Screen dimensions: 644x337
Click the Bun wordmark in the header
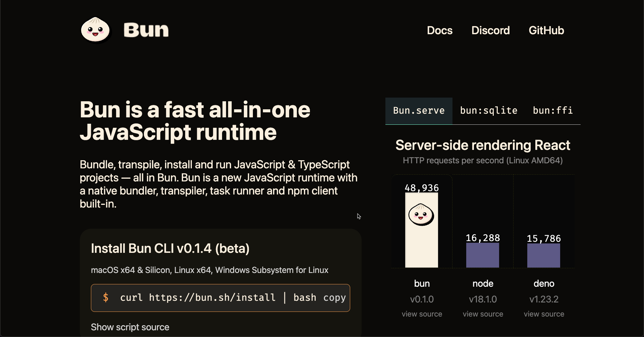point(146,30)
